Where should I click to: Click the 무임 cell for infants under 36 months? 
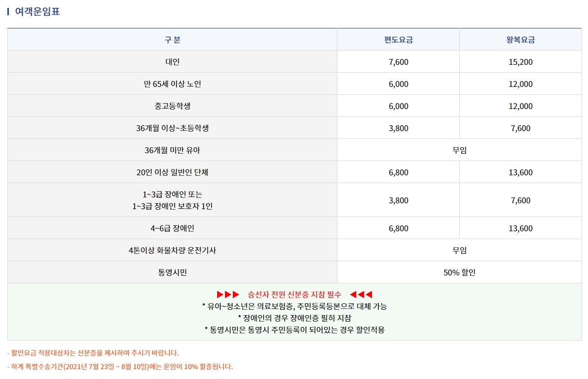coord(459,150)
